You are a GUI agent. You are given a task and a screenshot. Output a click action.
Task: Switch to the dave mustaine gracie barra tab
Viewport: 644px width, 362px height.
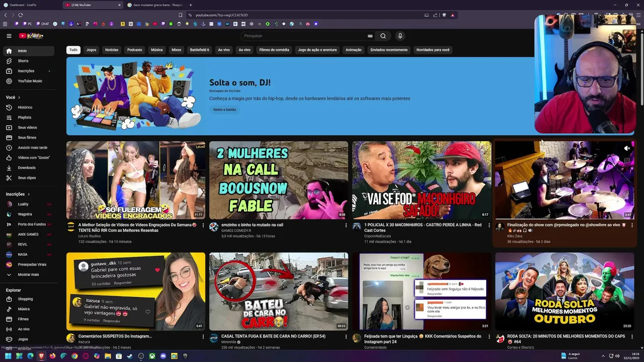[155, 5]
